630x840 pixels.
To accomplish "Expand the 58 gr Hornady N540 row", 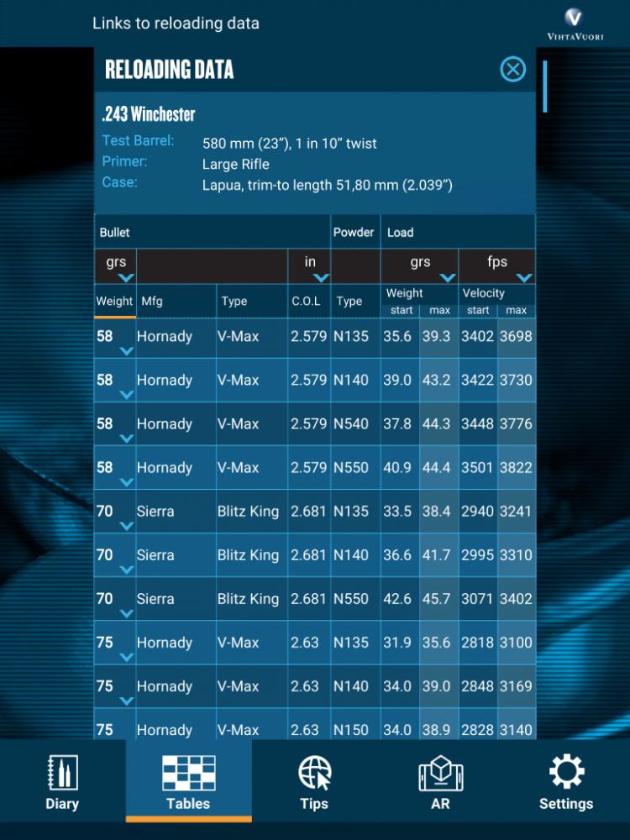I will click(x=127, y=438).
